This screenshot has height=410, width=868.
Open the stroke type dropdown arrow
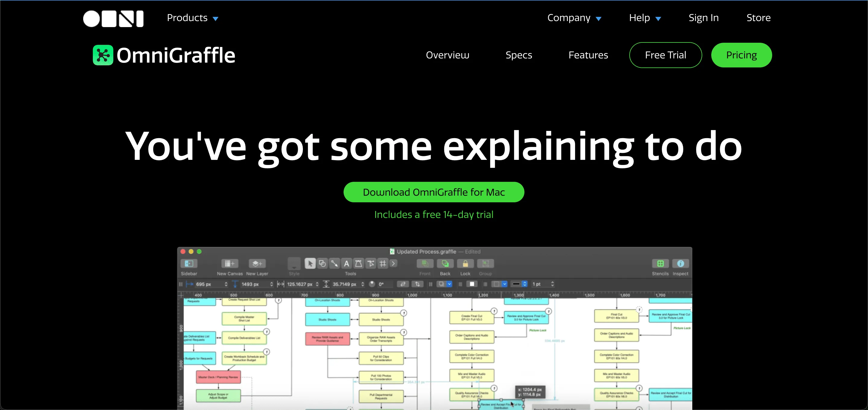click(x=505, y=284)
